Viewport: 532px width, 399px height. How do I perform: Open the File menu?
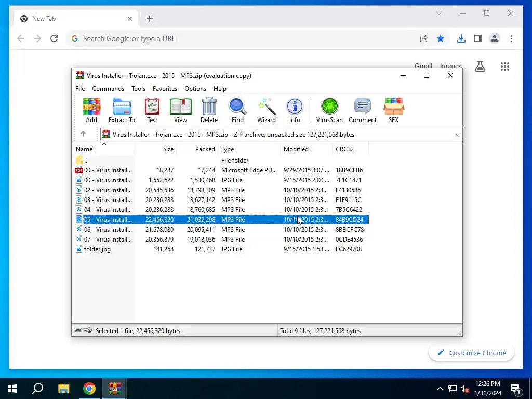80,88
